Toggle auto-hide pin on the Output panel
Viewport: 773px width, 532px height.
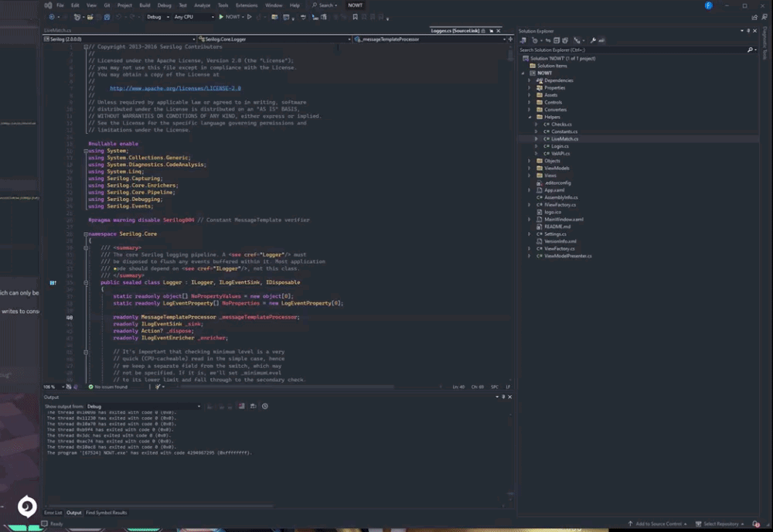pos(502,397)
